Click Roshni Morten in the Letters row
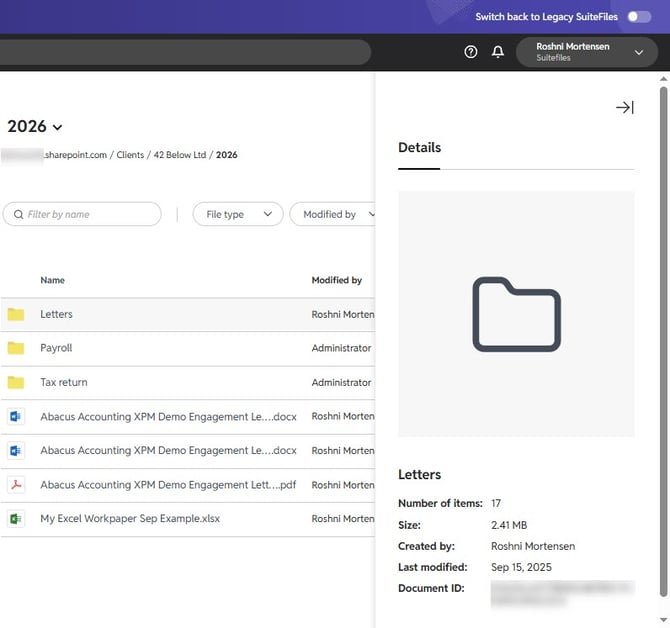Image resolution: width=670 pixels, height=628 pixels. tap(343, 314)
